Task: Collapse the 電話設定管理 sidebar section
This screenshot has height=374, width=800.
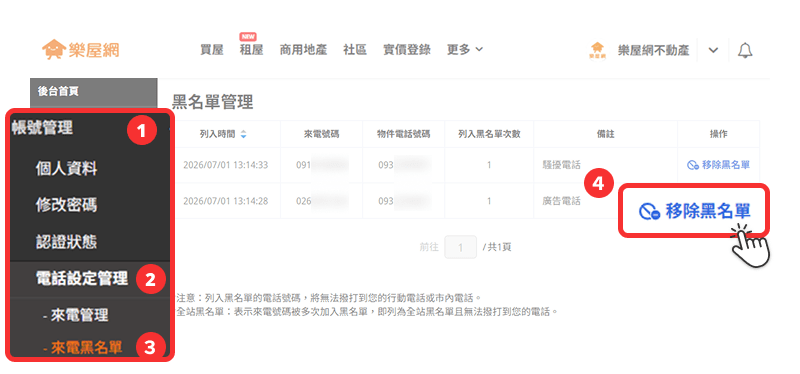Action: 82,278
